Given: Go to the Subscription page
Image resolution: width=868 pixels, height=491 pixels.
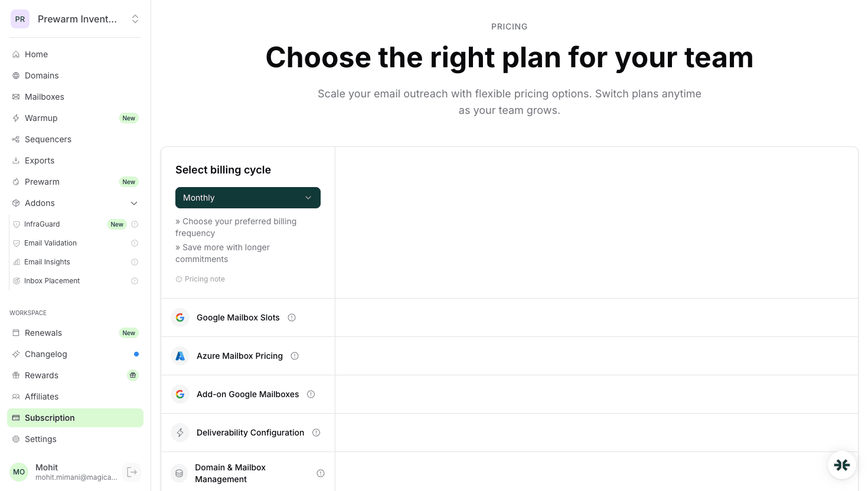Looking at the screenshot, I should click(50, 418).
